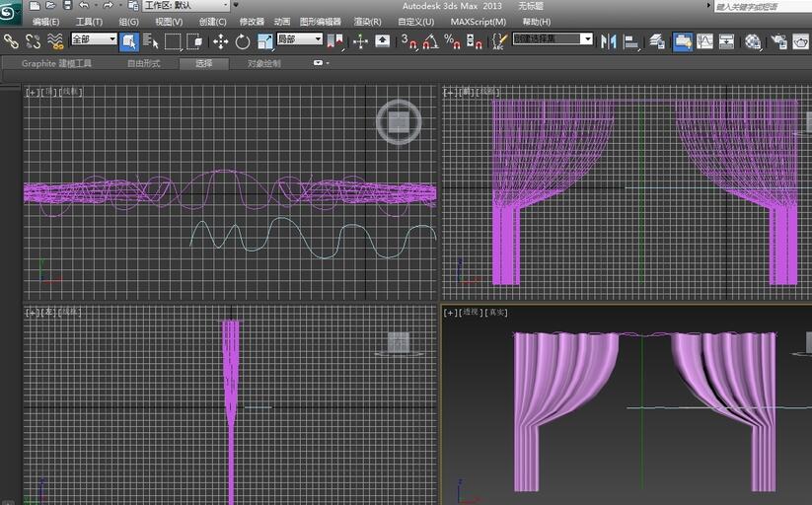The height and width of the screenshot is (505, 812).
Task: Click the Select and Link tool
Action: (11, 40)
